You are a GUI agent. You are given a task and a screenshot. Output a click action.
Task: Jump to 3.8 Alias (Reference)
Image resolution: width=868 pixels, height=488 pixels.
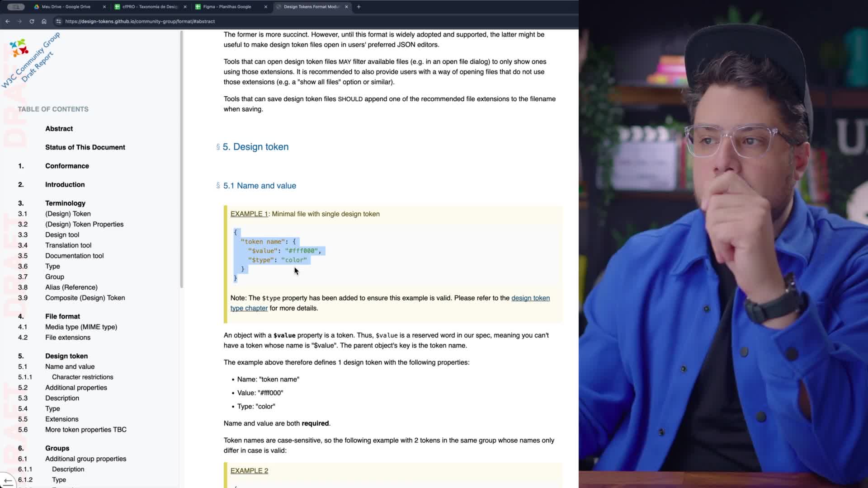71,287
